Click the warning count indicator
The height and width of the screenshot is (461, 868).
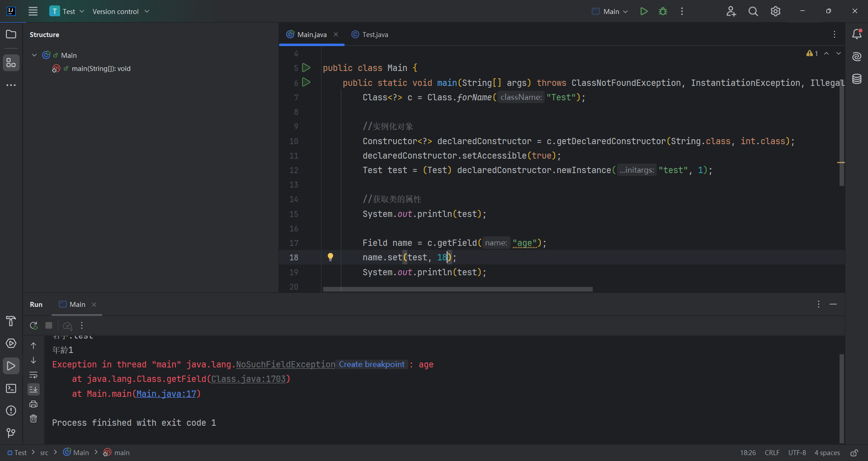[x=812, y=53]
